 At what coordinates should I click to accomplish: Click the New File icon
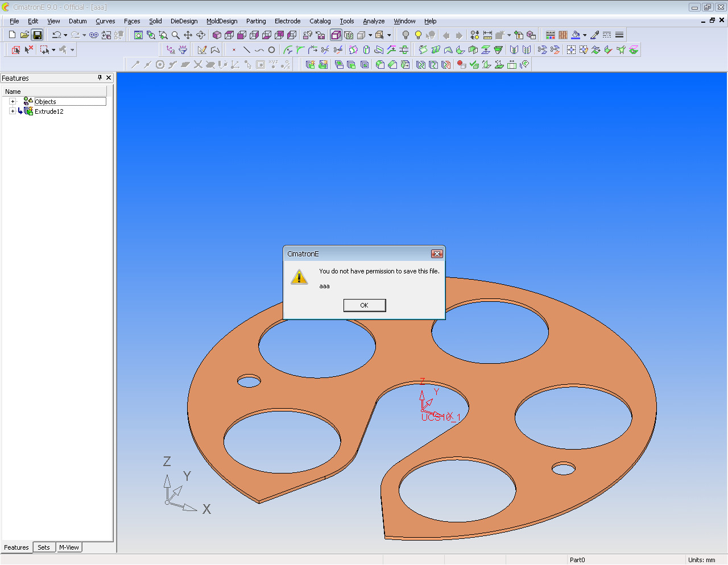[12, 35]
